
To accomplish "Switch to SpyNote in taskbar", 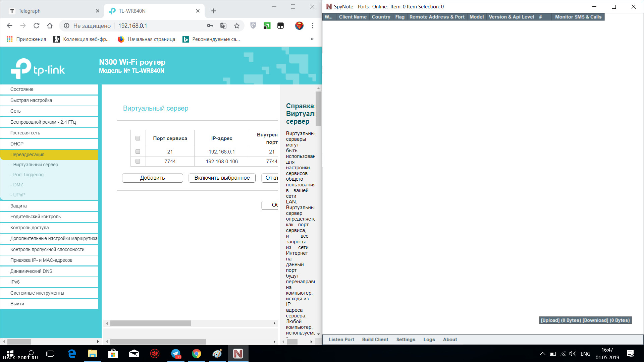I will [238, 354].
